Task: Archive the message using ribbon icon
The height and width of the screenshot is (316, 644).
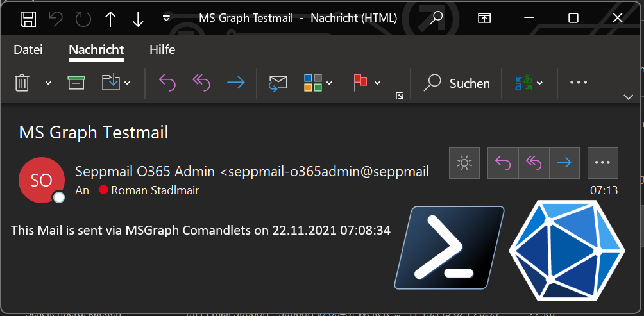Action: coord(76,83)
